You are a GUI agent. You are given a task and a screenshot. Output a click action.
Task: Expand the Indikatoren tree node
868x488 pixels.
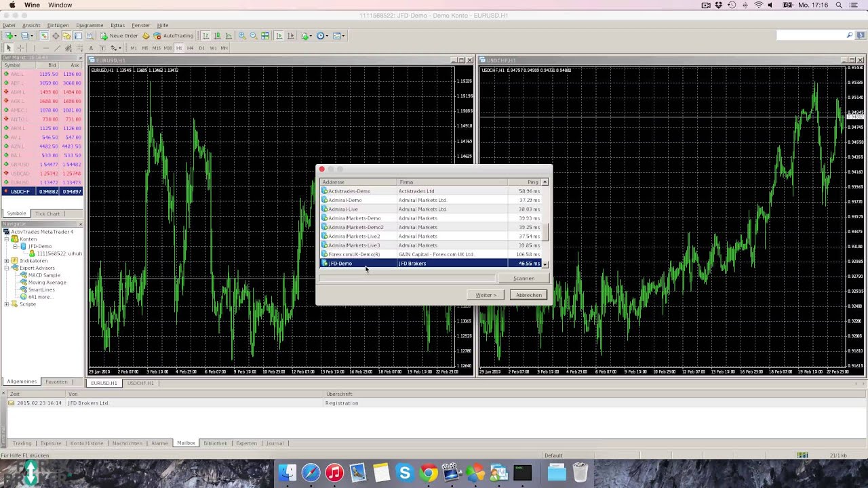[x=7, y=261]
